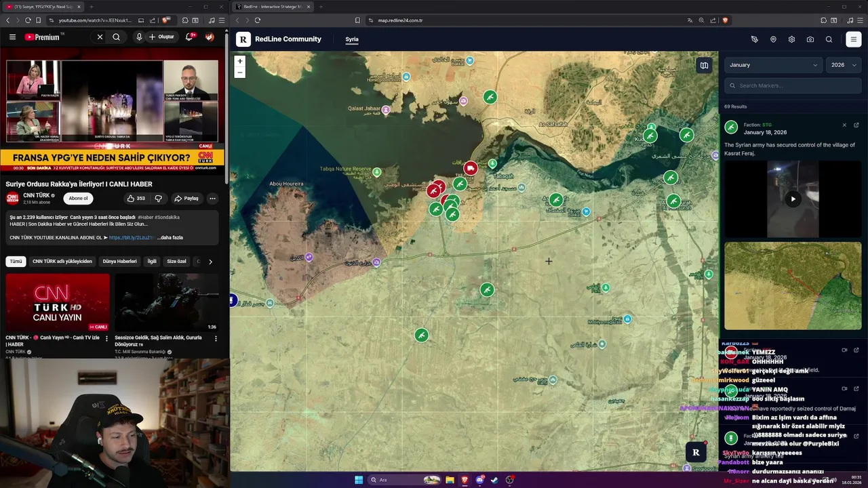This screenshot has width=868, height=488.
Task: Select CNN TÜRK adlı yükleyiciden chip
Action: [x=62, y=261]
